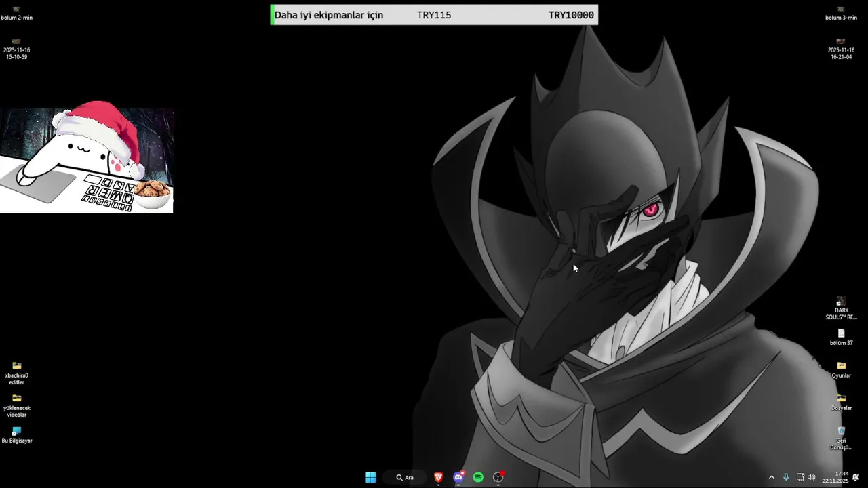The image size is (868, 488).
Task: Select the bölüm 3-min desktop file
Action: [x=841, y=13]
